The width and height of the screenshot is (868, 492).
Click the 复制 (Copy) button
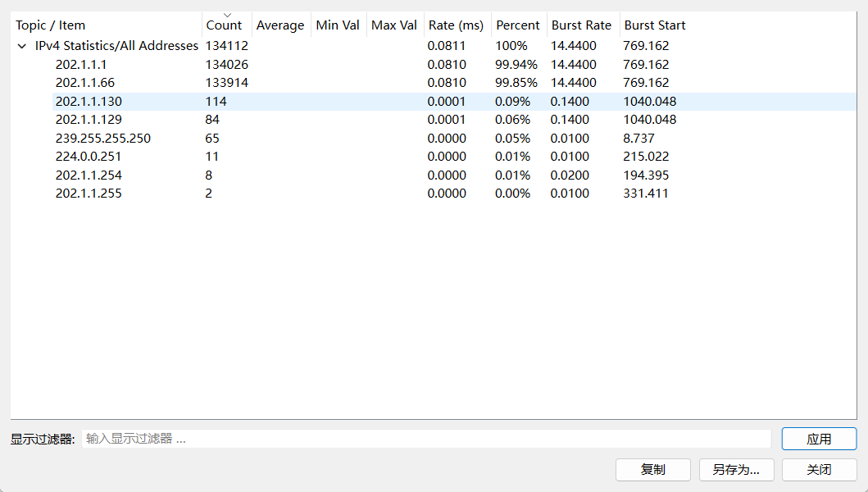(652, 470)
